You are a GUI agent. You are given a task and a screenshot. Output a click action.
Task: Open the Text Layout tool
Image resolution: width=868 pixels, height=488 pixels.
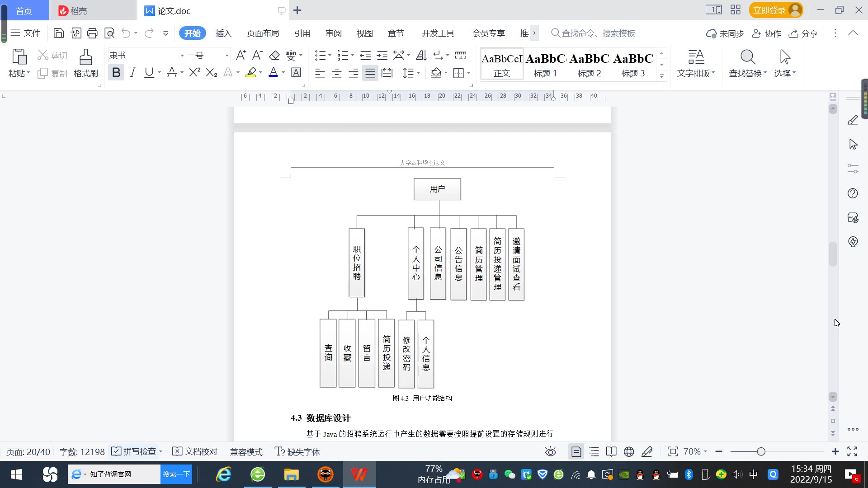[x=696, y=63]
